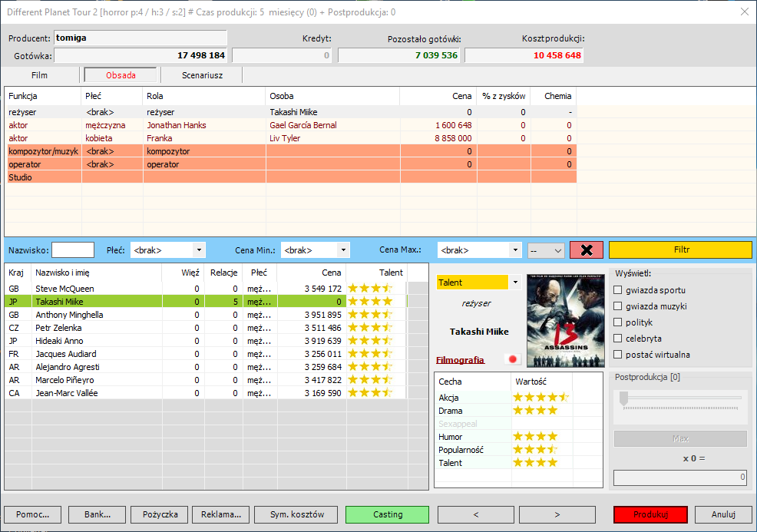Click the green Casting button
Image resolution: width=757 pixels, height=532 pixels.
(x=387, y=514)
